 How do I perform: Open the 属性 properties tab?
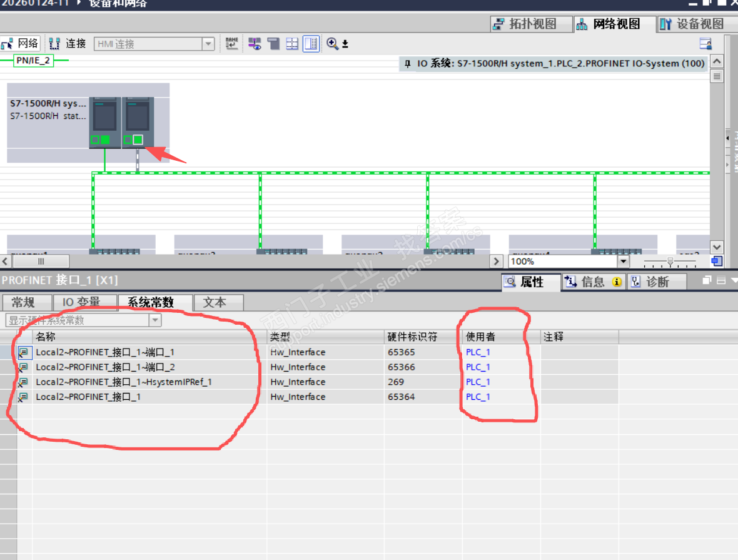(531, 282)
